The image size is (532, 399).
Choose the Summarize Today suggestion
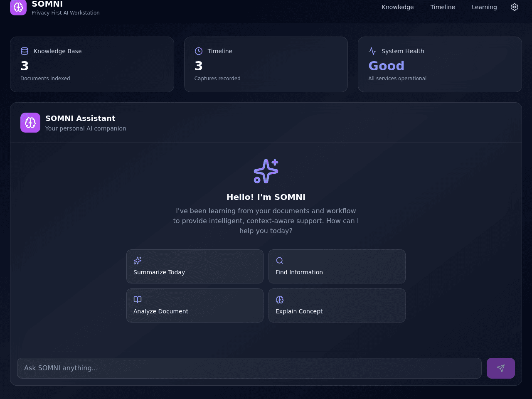pyautogui.click(x=195, y=266)
